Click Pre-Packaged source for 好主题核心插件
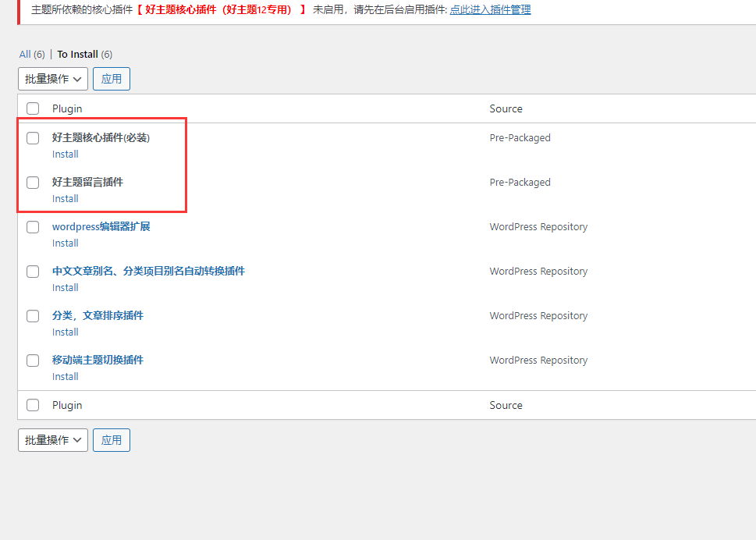 pyautogui.click(x=520, y=138)
